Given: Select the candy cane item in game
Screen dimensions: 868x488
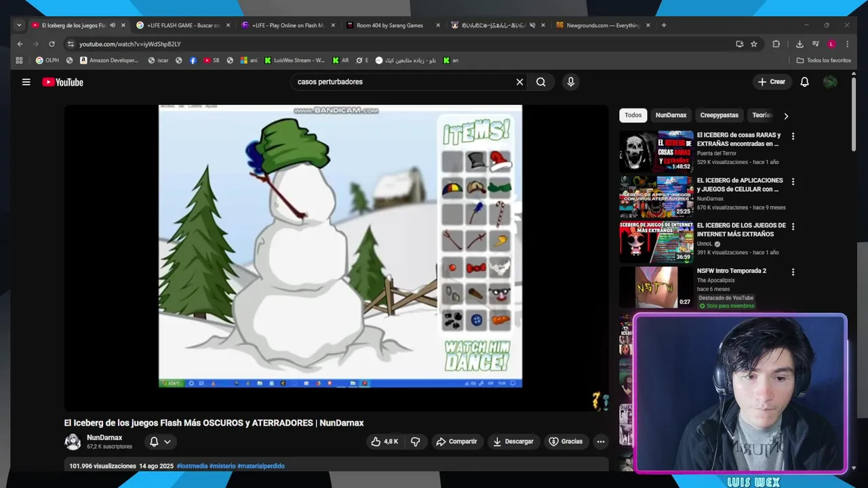Looking at the screenshot, I should click(500, 213).
